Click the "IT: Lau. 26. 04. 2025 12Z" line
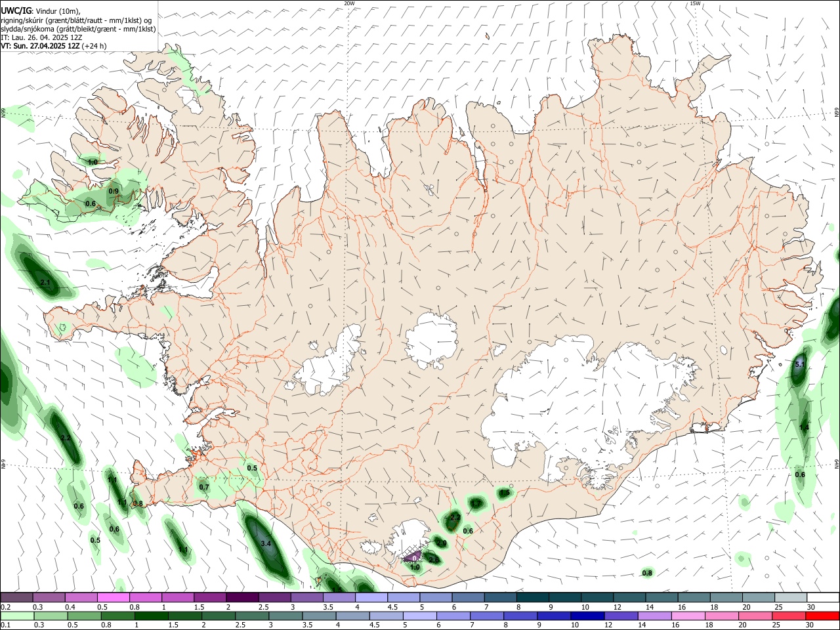This screenshot has width=840, height=630. point(41,37)
